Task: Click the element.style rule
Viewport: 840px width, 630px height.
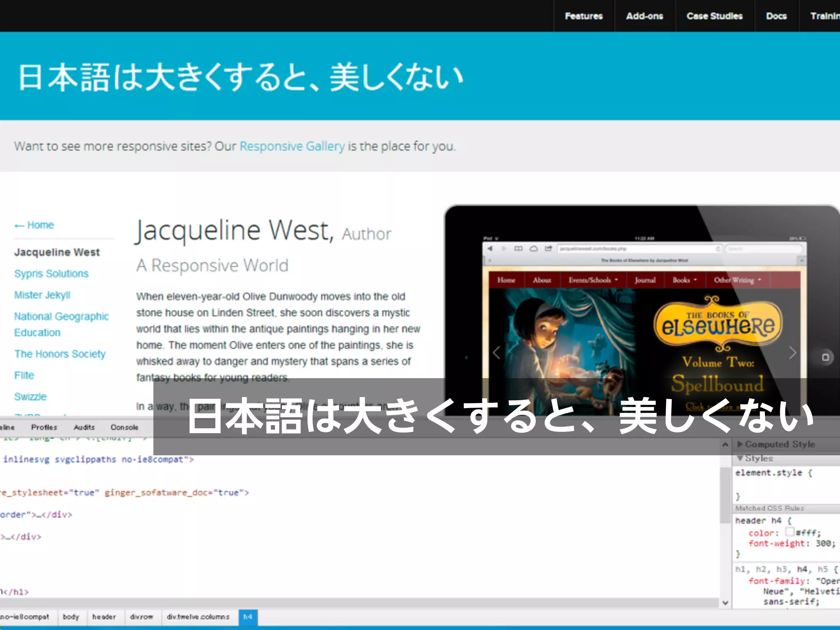Action: pyautogui.click(x=769, y=472)
